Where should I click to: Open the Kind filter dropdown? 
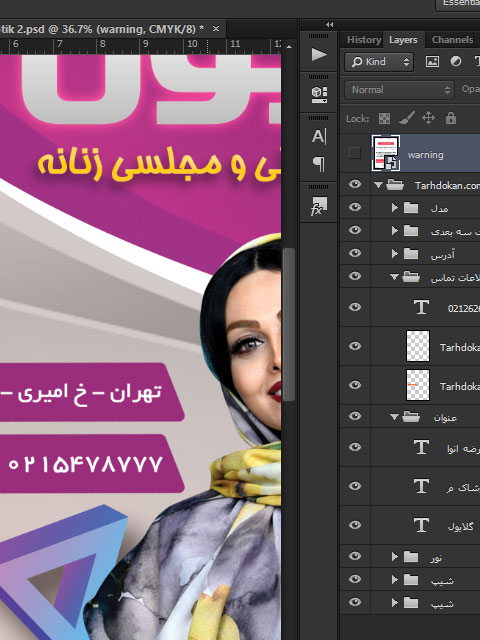(x=379, y=62)
